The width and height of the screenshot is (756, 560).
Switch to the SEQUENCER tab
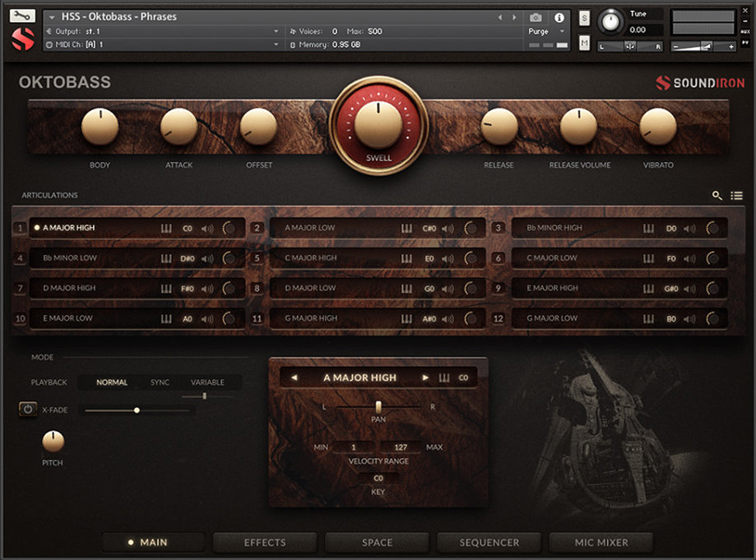(489, 542)
